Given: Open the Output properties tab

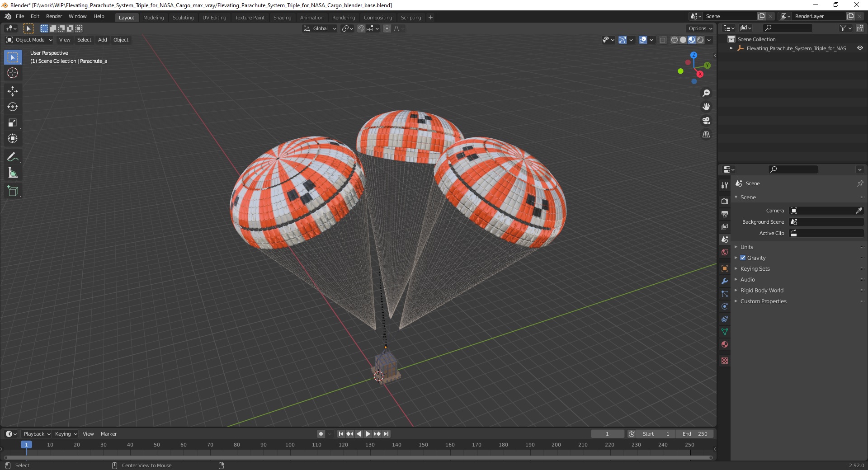Looking at the screenshot, I should (x=725, y=214).
